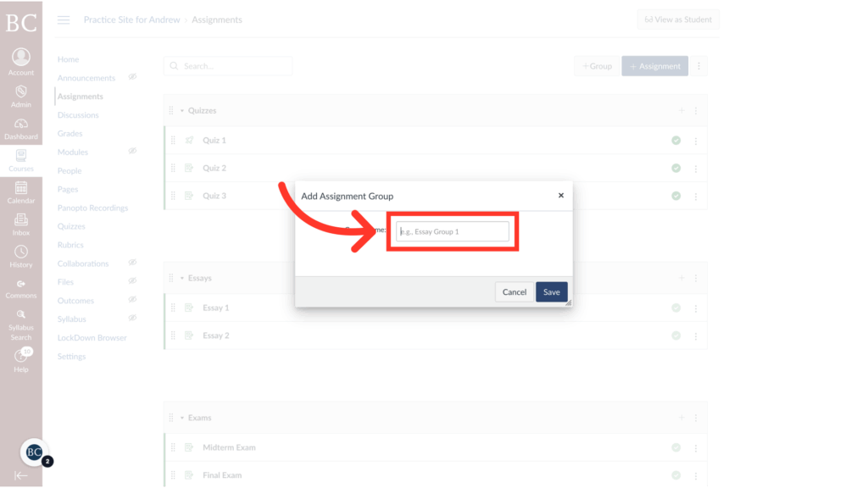Open the three-dot options menu beside Assignment button
Screen dimensions: 868x488
698,65
